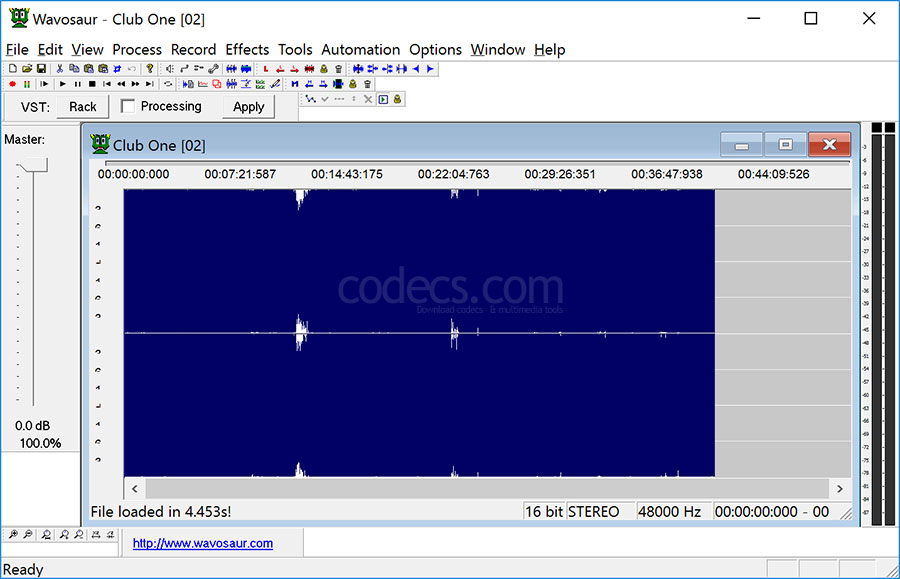This screenshot has height=579, width=900.
Task: Click the wrench settings icon
Action: [x=214, y=69]
